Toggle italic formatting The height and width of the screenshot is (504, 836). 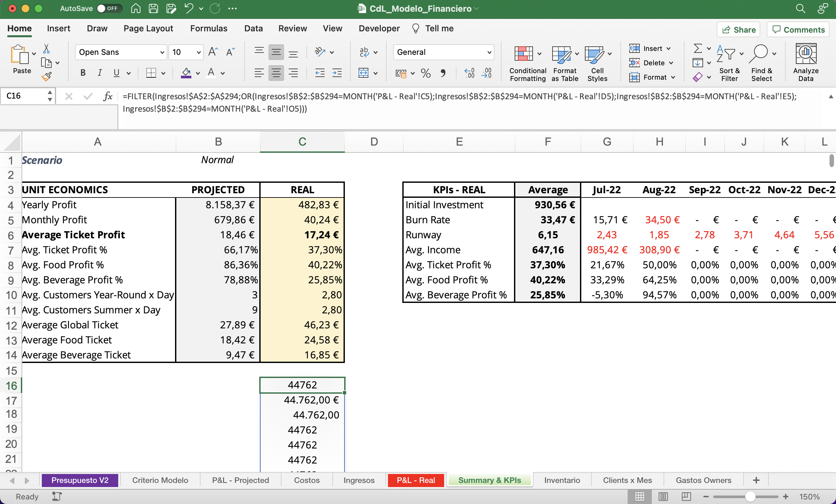pos(100,73)
